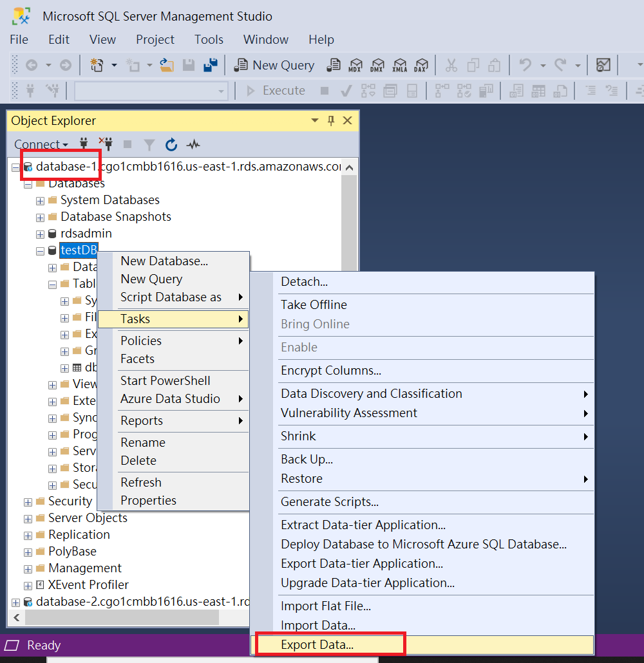
Task: Open the View menu
Action: 102,40
